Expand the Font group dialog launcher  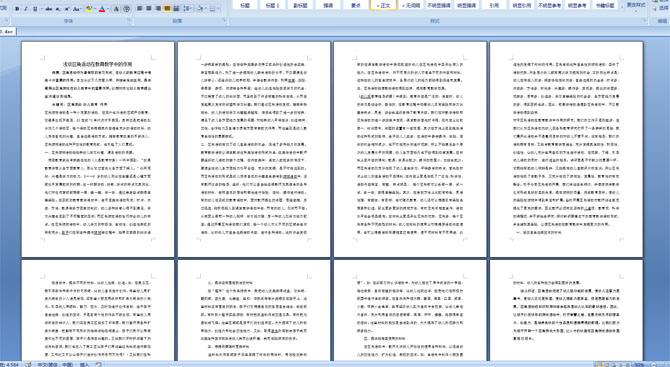click(129, 21)
